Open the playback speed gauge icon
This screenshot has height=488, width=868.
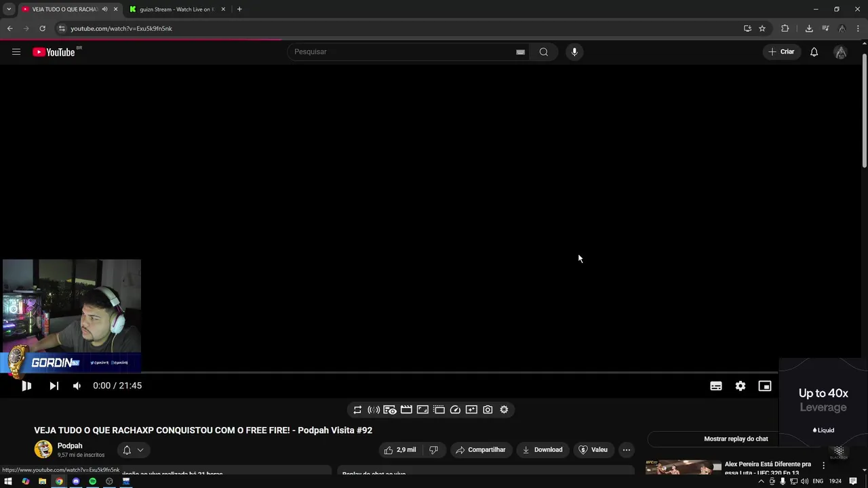(455, 409)
